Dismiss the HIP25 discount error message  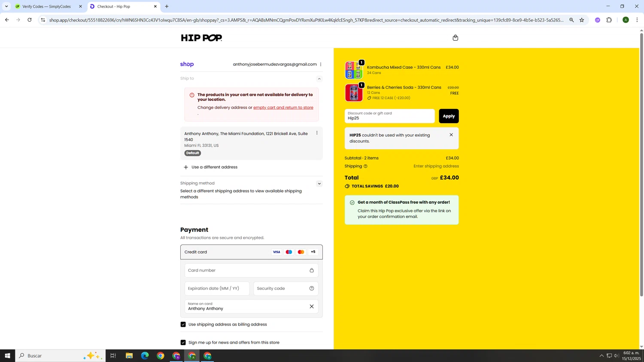click(x=451, y=135)
